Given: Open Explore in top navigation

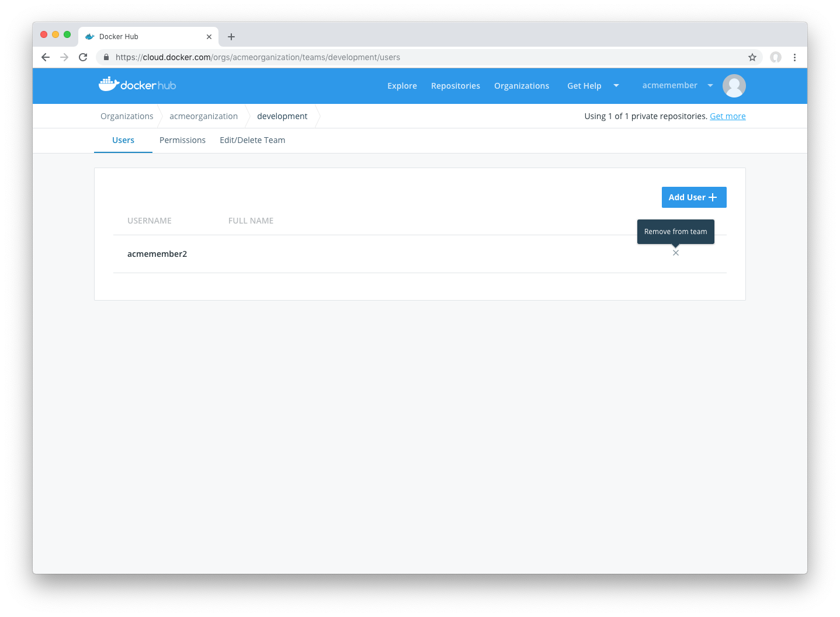Looking at the screenshot, I should coord(402,86).
